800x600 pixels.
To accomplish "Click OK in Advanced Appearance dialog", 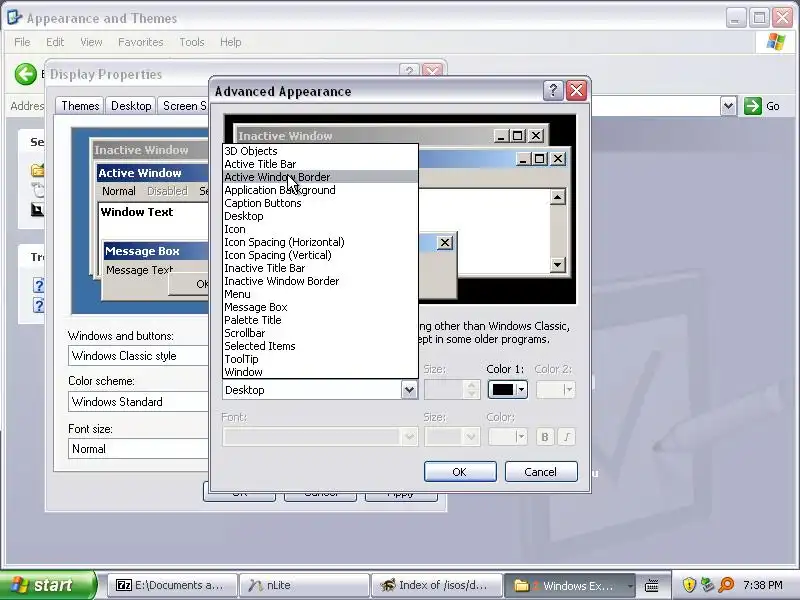I will pyautogui.click(x=460, y=472).
